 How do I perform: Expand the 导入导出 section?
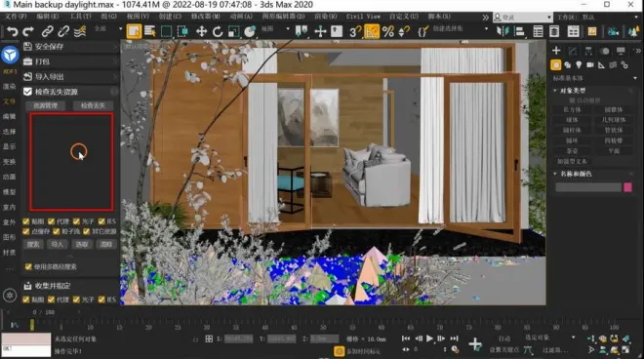coord(70,77)
